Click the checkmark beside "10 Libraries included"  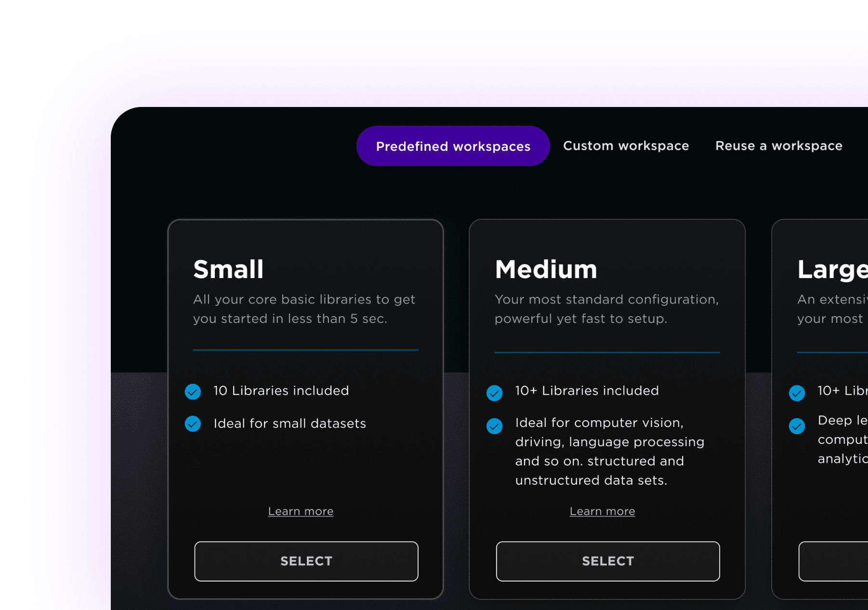(x=193, y=392)
